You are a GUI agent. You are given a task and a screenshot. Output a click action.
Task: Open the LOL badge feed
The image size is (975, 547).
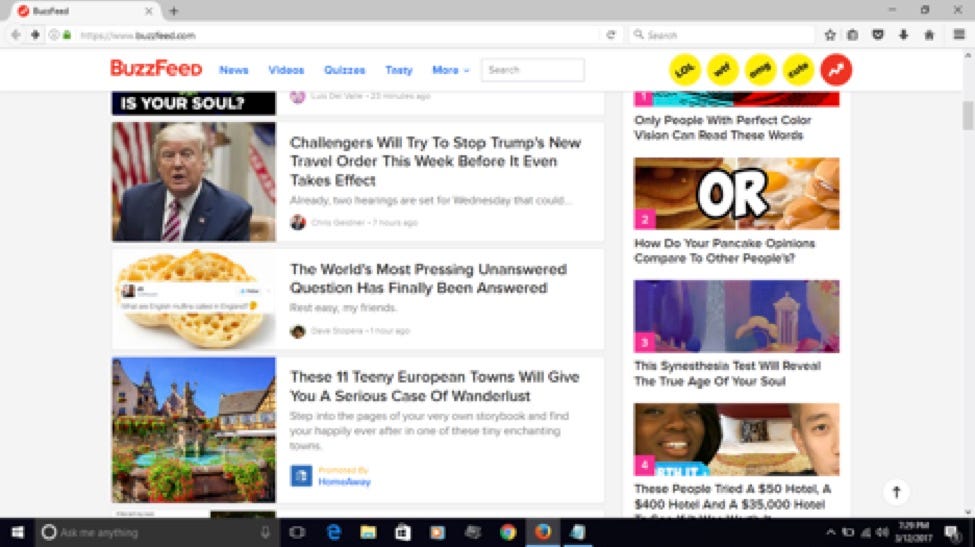click(685, 70)
